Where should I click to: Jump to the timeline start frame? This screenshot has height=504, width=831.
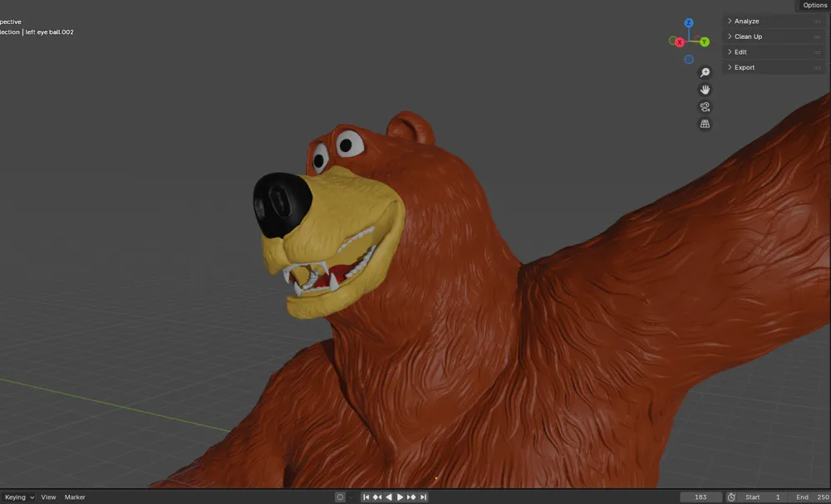click(366, 497)
